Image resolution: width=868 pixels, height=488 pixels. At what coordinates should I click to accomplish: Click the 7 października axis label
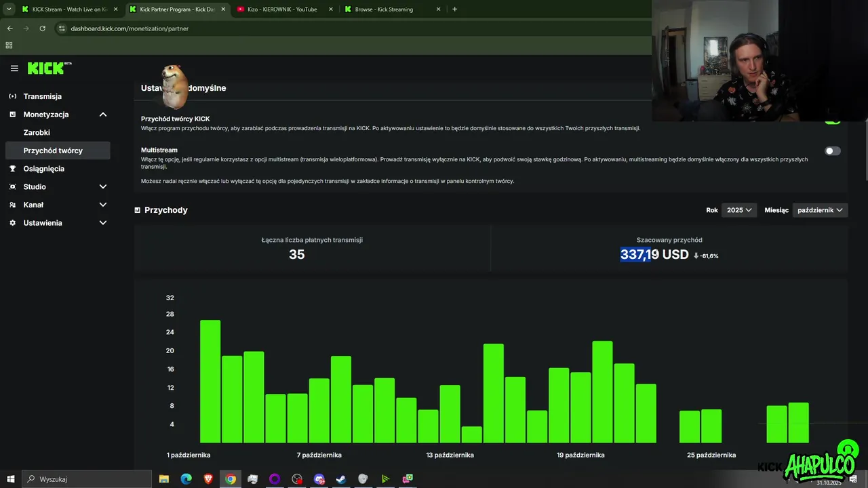pos(319,455)
